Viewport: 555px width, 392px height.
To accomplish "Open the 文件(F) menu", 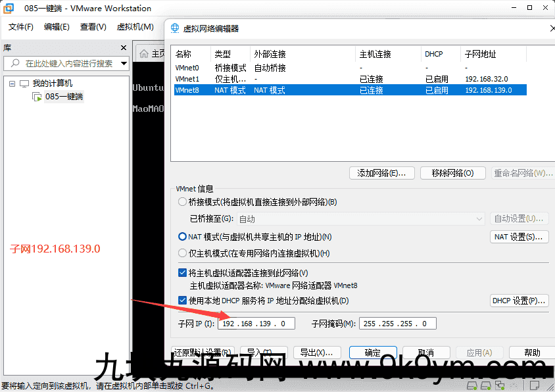I will tap(21, 27).
